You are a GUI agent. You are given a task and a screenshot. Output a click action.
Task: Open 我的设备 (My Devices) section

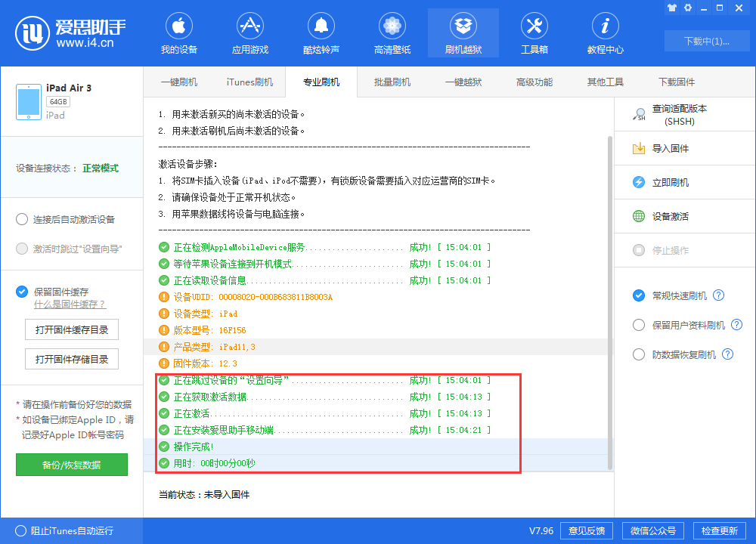178,32
